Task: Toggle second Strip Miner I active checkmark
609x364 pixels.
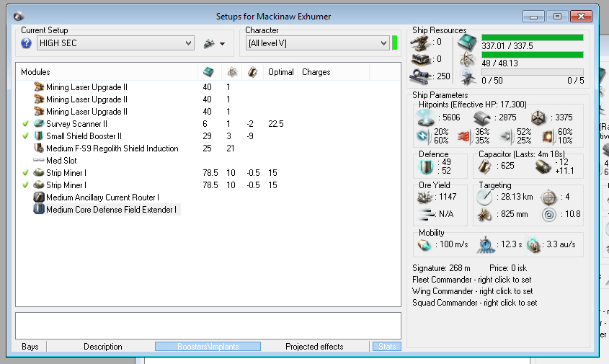Action: tap(25, 185)
